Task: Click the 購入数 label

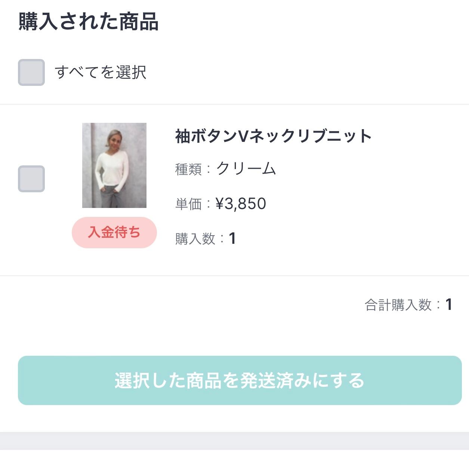Action: pyautogui.click(x=195, y=239)
